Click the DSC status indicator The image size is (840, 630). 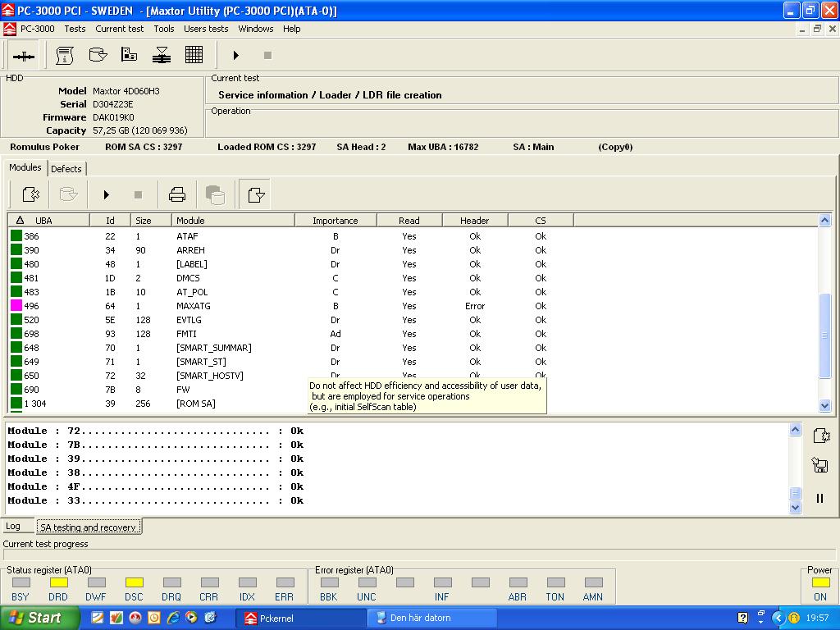tap(135, 582)
